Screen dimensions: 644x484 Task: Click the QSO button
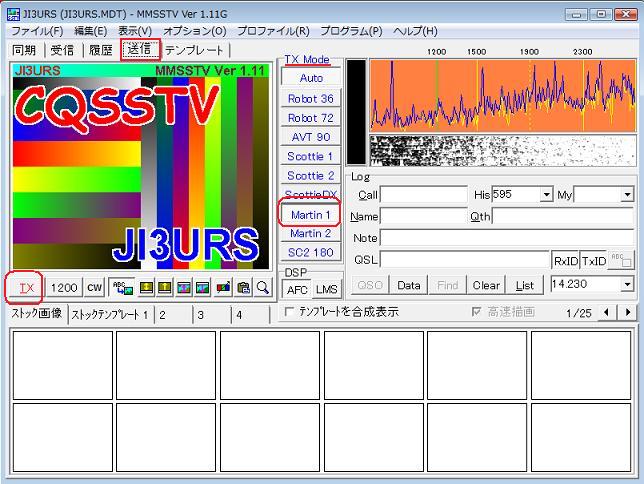coord(370,285)
